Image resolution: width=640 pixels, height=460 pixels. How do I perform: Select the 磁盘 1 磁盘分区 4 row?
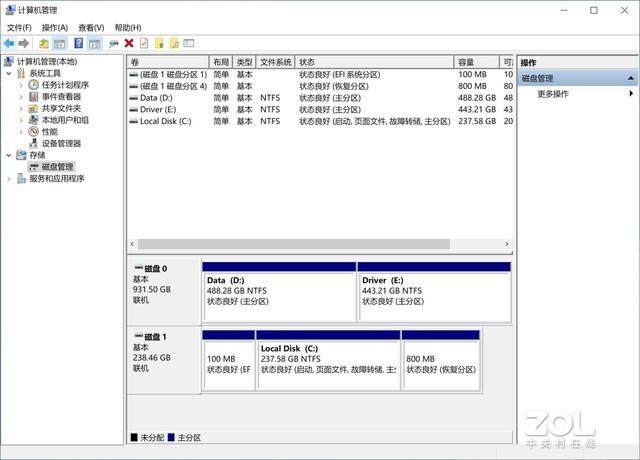[320, 86]
